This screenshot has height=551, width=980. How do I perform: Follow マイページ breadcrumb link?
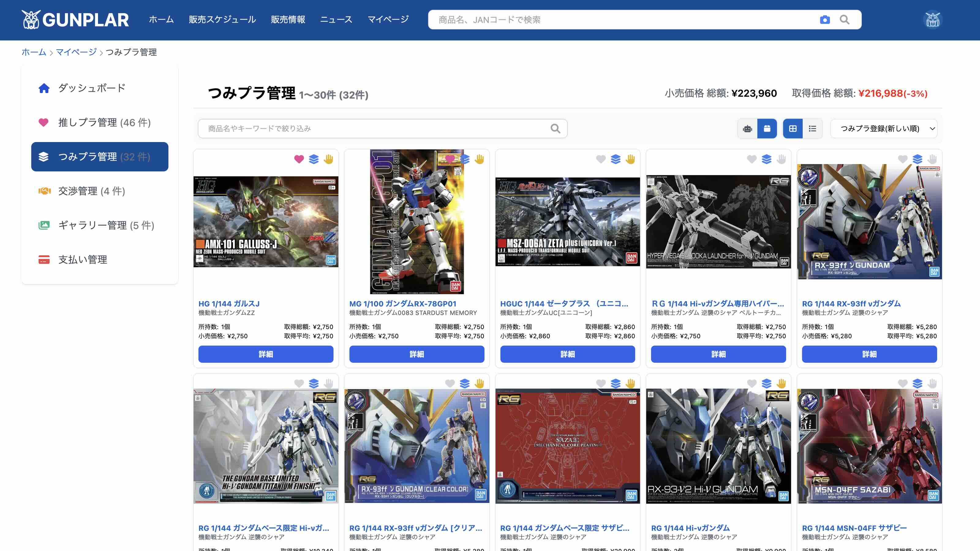click(x=76, y=52)
